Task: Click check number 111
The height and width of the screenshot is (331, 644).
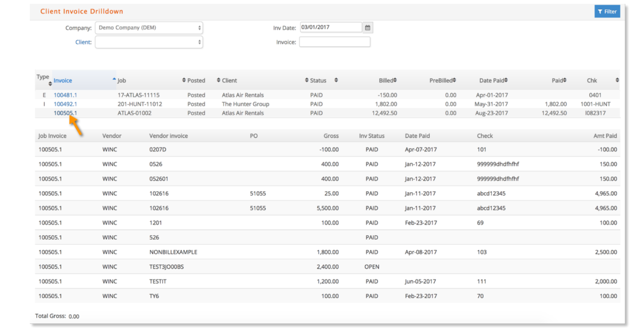Action: (x=481, y=281)
